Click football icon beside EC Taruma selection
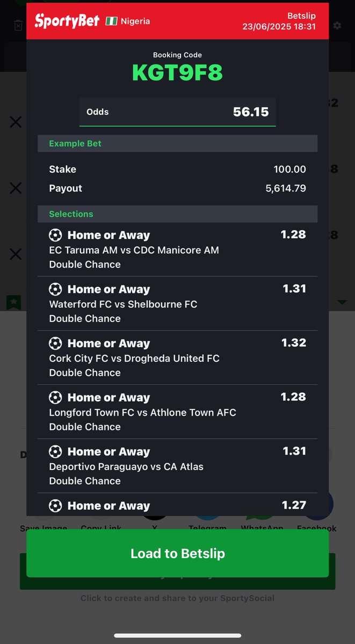The height and width of the screenshot is (644, 355). pyautogui.click(x=55, y=235)
